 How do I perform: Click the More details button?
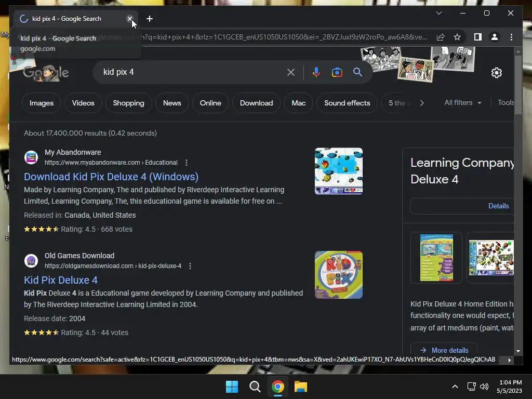pyautogui.click(x=444, y=350)
